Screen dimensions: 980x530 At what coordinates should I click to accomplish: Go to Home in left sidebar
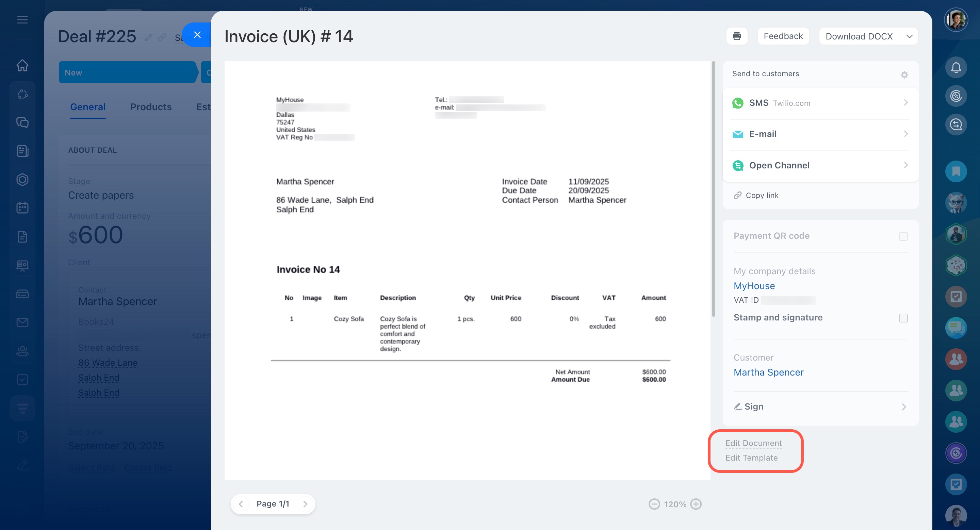[22, 65]
